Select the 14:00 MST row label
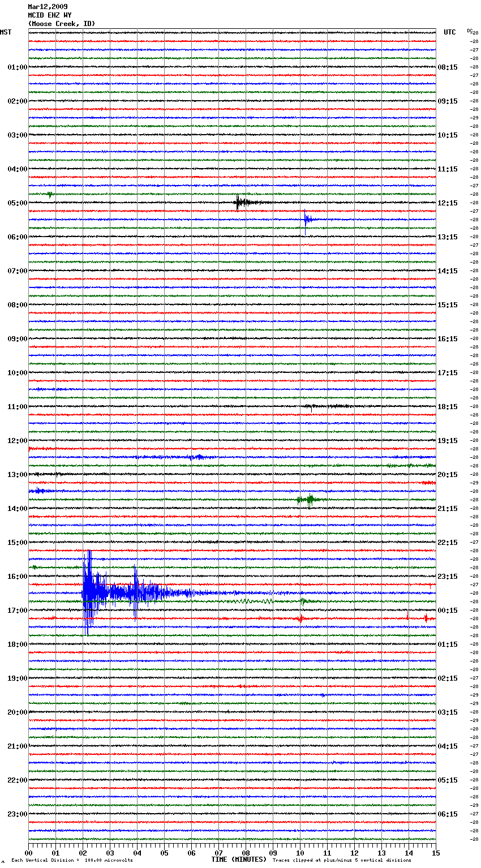Screen dimensions: 481x868 click(x=18, y=509)
